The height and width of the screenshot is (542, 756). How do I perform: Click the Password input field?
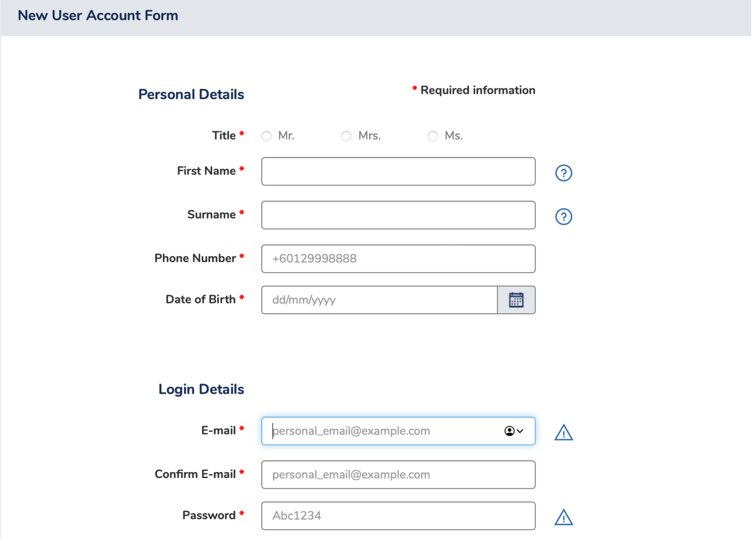[x=398, y=516]
